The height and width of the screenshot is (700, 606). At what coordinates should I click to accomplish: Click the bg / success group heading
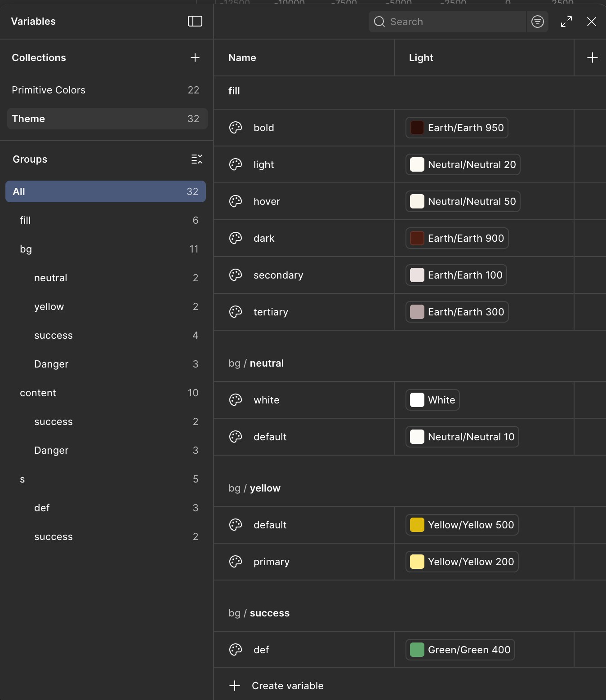(259, 613)
